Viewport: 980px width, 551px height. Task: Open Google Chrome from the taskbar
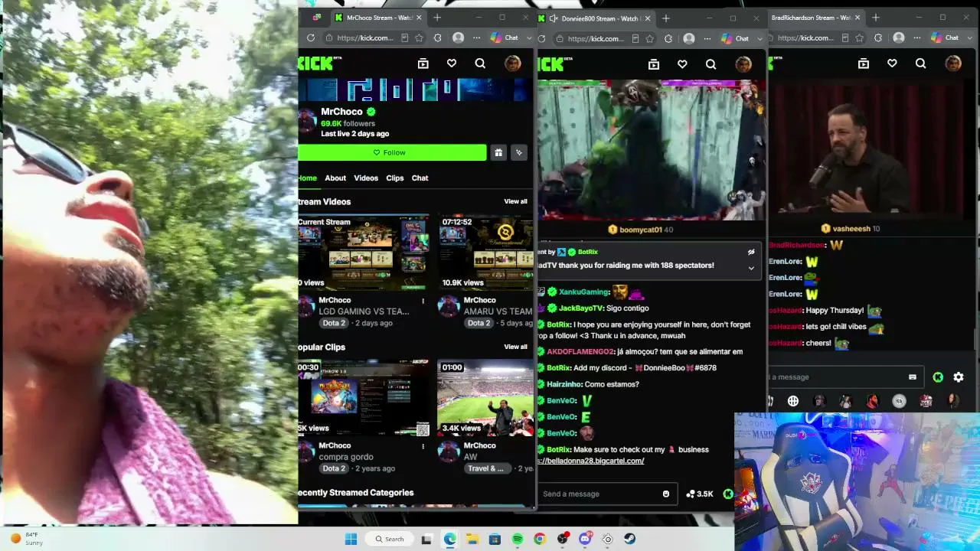[x=540, y=539]
